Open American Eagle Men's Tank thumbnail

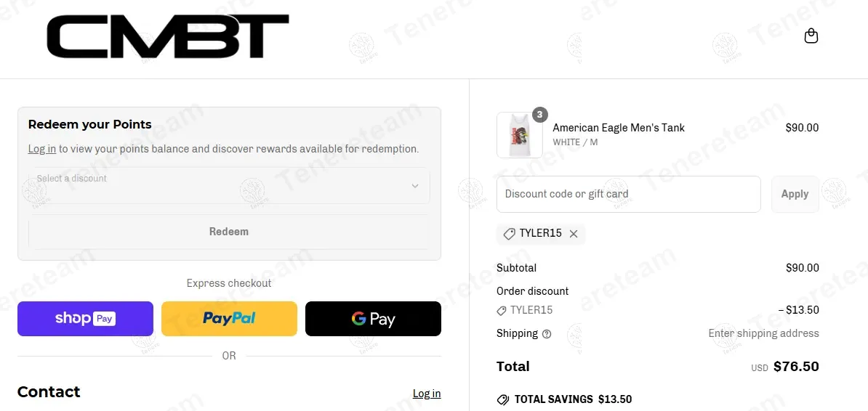click(x=519, y=135)
